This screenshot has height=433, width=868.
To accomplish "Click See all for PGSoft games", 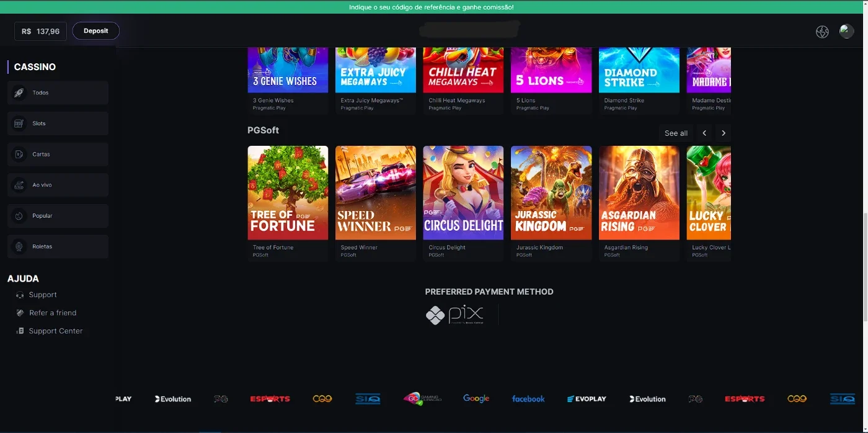I will (x=676, y=133).
